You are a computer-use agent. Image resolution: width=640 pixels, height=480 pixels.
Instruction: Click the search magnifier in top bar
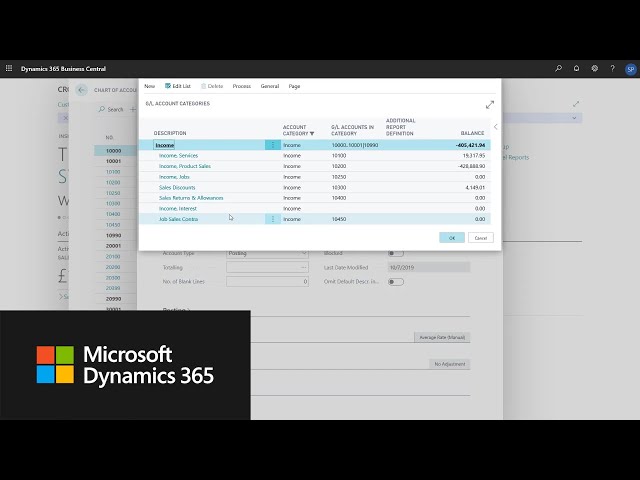[558, 68]
